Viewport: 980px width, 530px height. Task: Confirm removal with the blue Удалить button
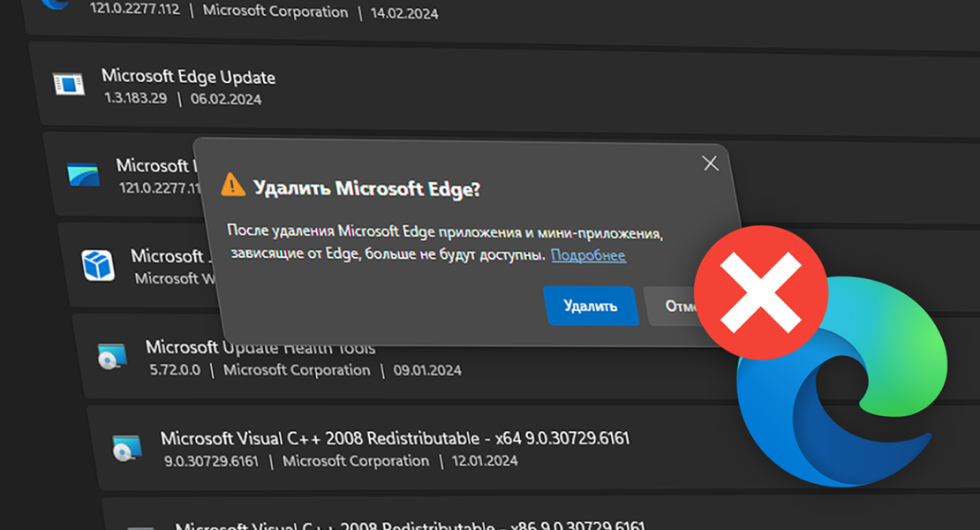(x=591, y=306)
